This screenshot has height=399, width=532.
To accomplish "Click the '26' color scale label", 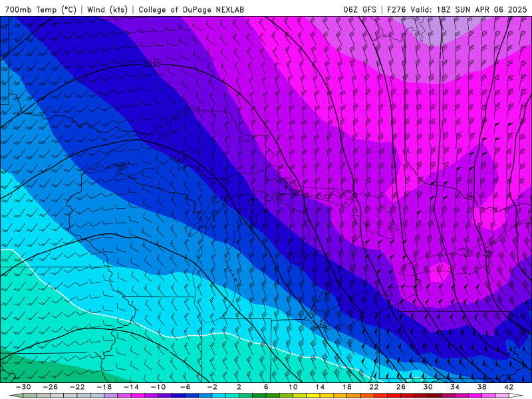I will pyautogui.click(x=401, y=387).
